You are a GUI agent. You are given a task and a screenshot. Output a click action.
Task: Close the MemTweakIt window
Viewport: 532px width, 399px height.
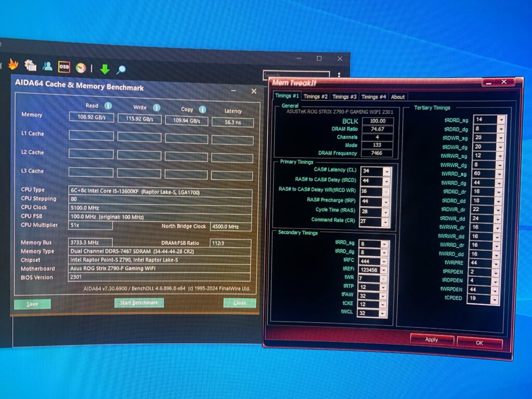(x=504, y=82)
